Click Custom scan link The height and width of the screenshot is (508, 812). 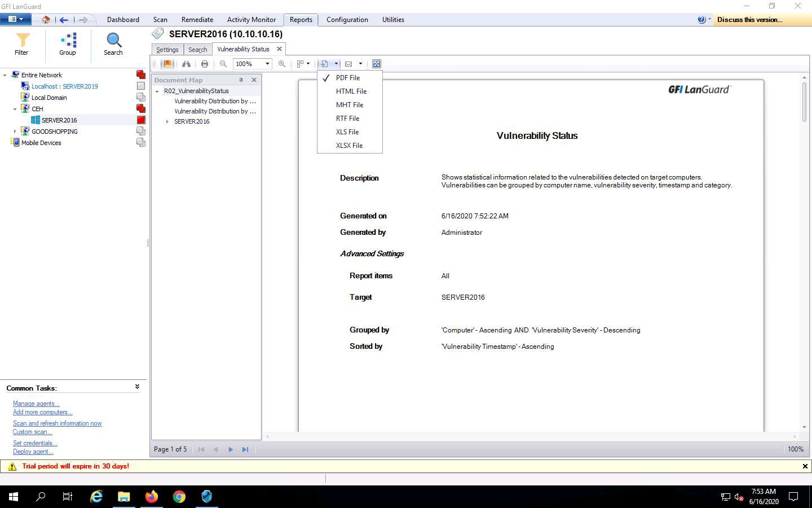[x=33, y=432]
